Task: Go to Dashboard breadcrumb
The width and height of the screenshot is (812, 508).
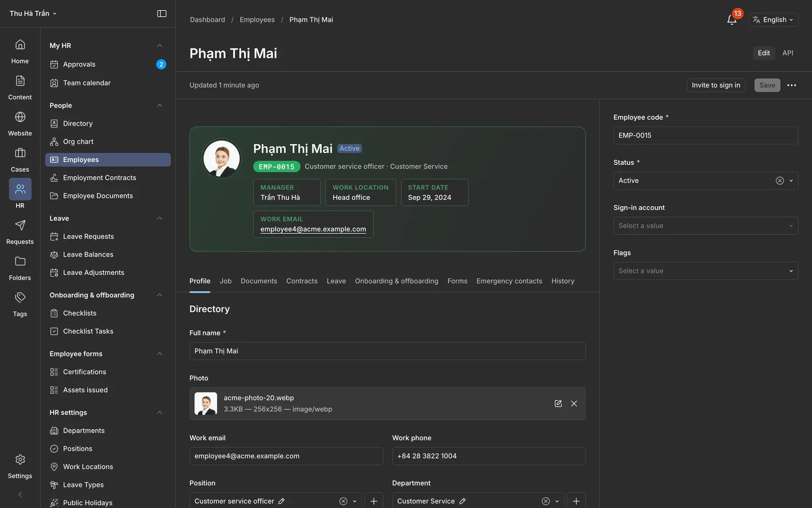Action: coord(208,20)
